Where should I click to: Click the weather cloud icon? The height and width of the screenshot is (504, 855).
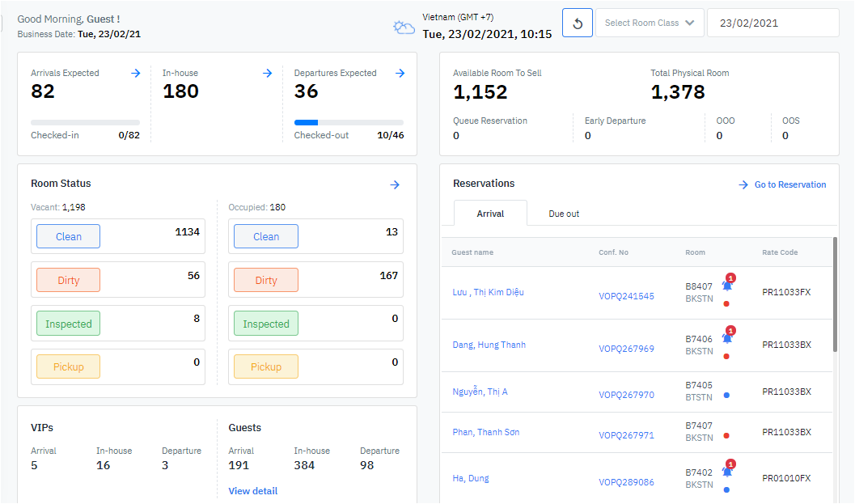point(404,28)
